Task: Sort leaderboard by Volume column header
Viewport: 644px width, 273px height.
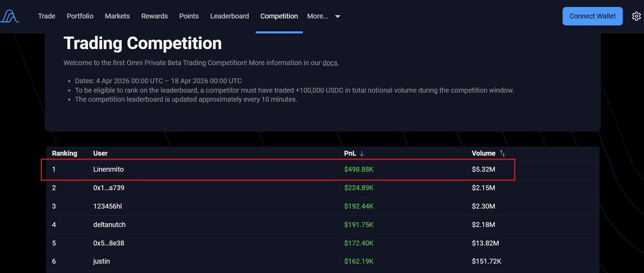Action: coord(483,154)
